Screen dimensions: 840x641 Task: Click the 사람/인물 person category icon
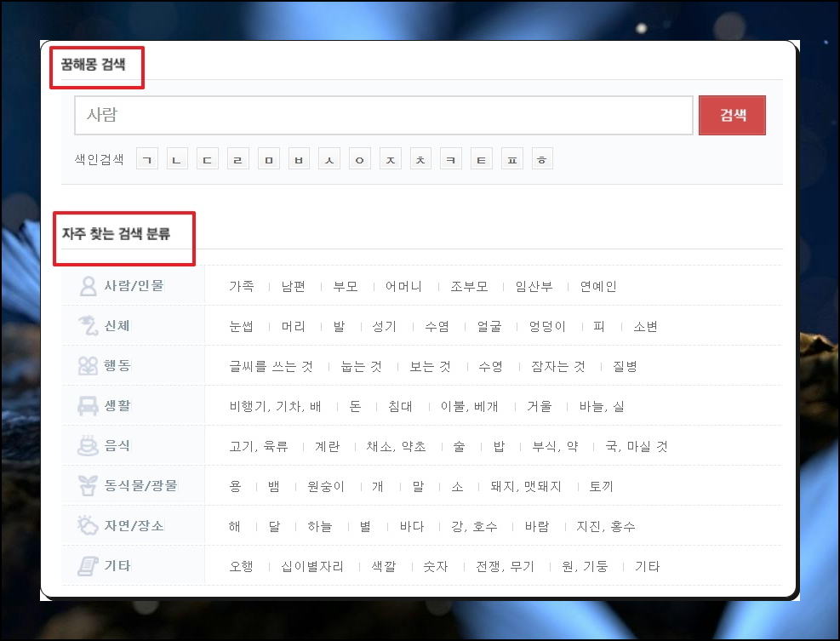tap(88, 286)
